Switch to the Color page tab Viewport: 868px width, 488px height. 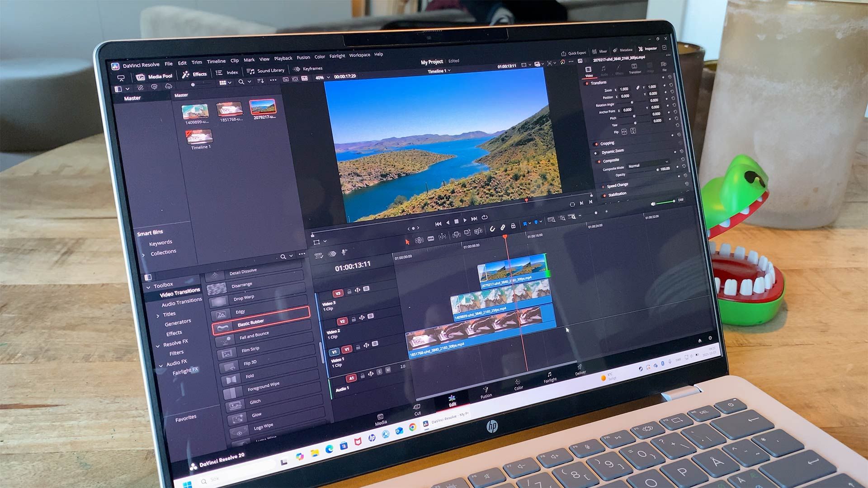(518, 385)
